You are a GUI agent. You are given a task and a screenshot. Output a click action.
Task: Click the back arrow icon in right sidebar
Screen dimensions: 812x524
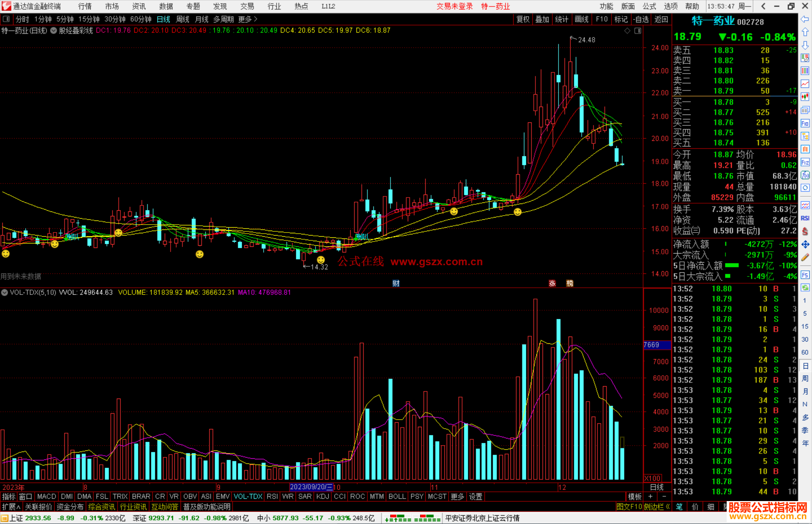(x=805, y=19)
